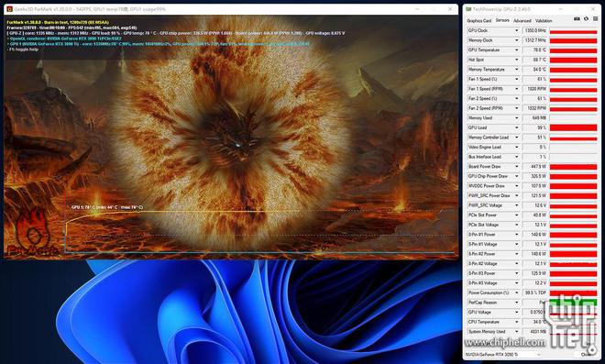
Task: Click the GPU-Z title bar app icon
Action: (468, 9)
